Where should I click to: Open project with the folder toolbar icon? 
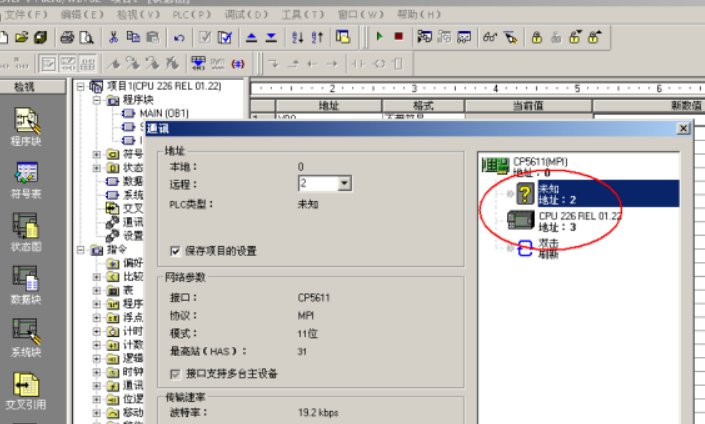(x=21, y=37)
